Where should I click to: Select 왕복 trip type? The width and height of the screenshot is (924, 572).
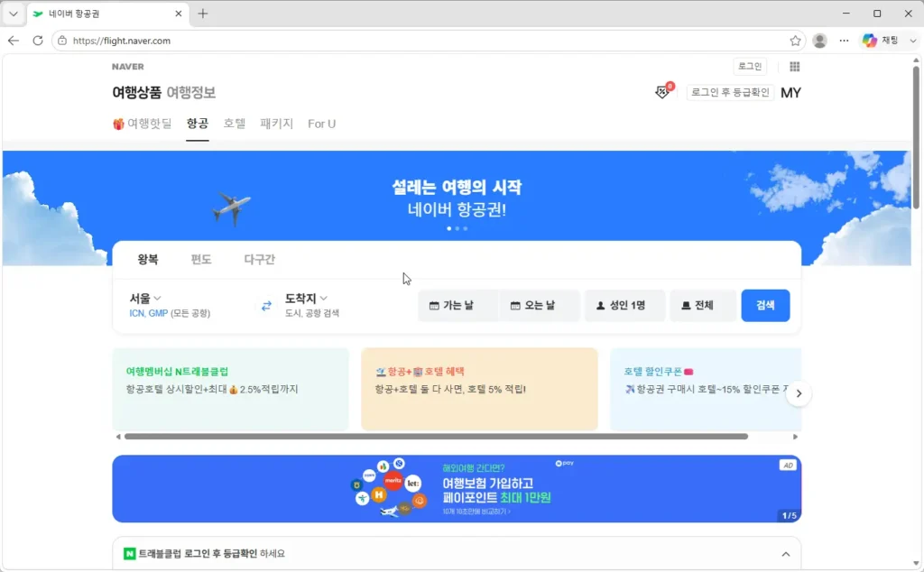148,259
